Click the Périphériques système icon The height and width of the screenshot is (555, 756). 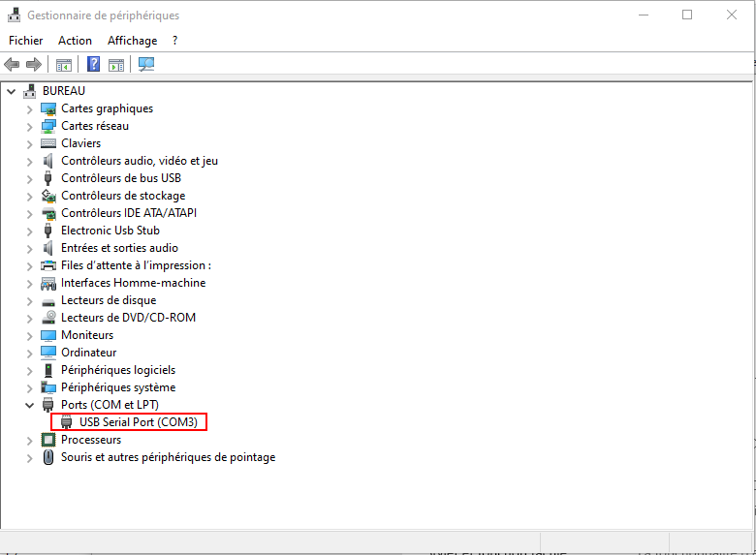pos(48,387)
